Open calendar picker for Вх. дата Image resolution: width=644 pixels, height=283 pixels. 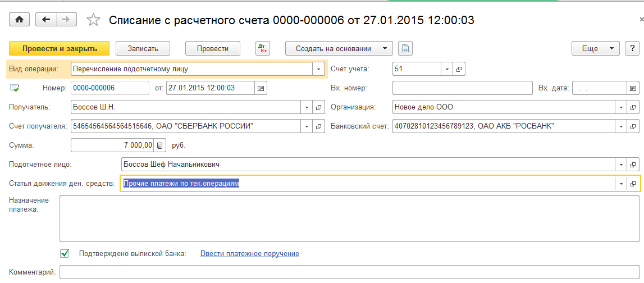(x=633, y=88)
